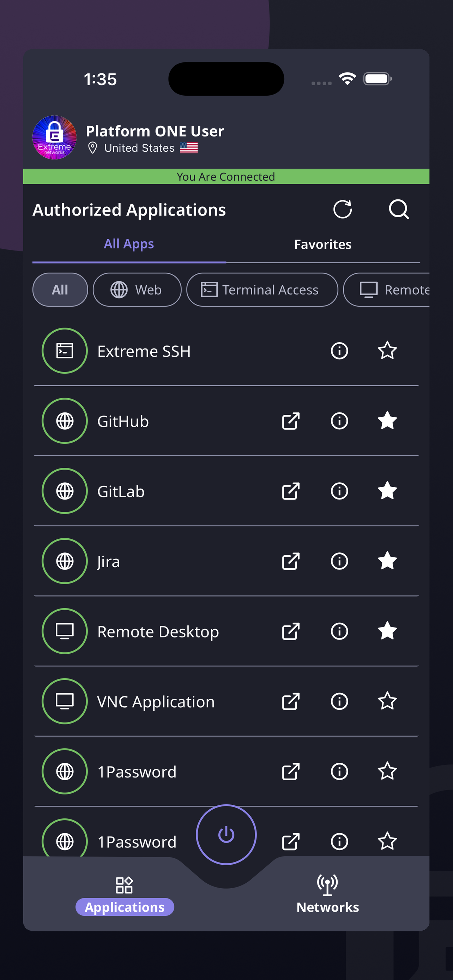Select the Remote Desktop row label
453x980 pixels.
(158, 631)
